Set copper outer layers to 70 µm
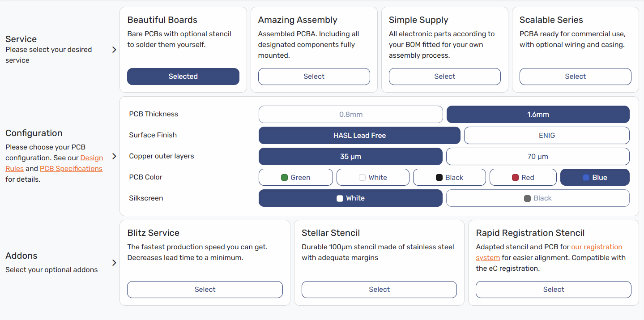644x320 pixels. [x=537, y=157]
